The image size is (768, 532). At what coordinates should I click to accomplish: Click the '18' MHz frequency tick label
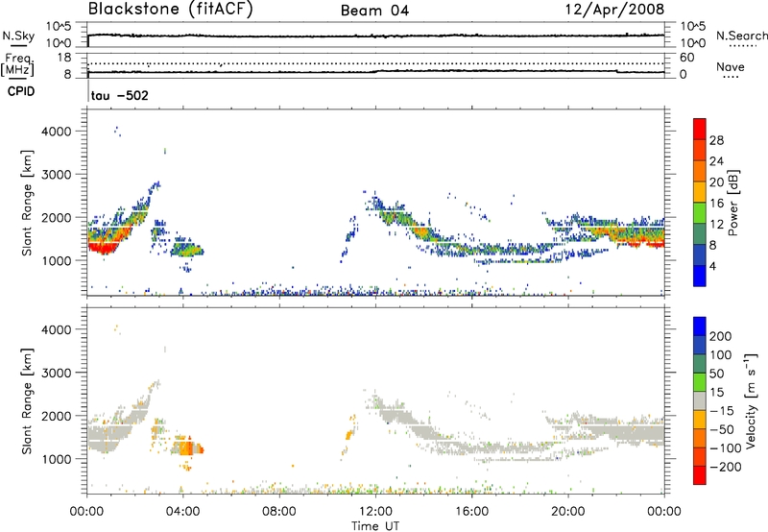pyautogui.click(x=64, y=58)
